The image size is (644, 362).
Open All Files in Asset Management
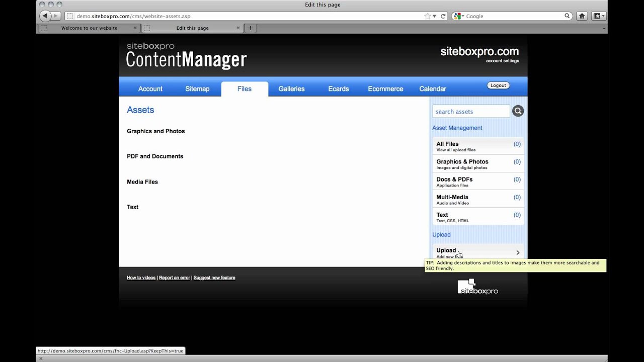(478, 146)
